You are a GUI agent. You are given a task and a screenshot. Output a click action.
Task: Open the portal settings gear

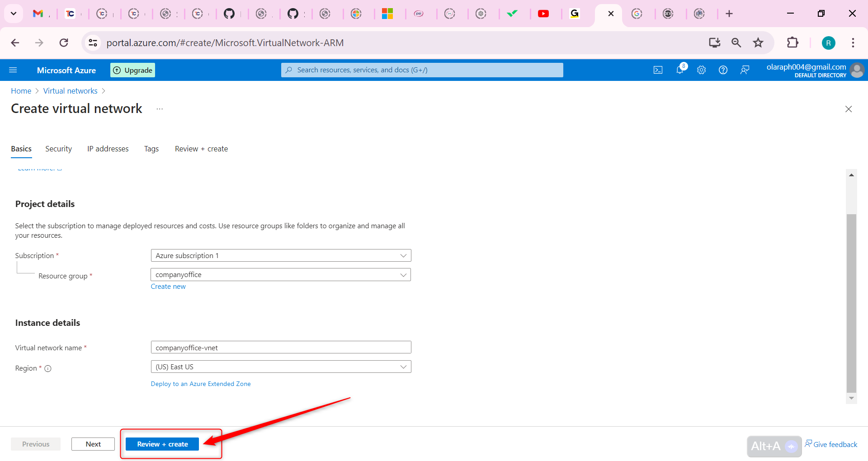coord(701,70)
